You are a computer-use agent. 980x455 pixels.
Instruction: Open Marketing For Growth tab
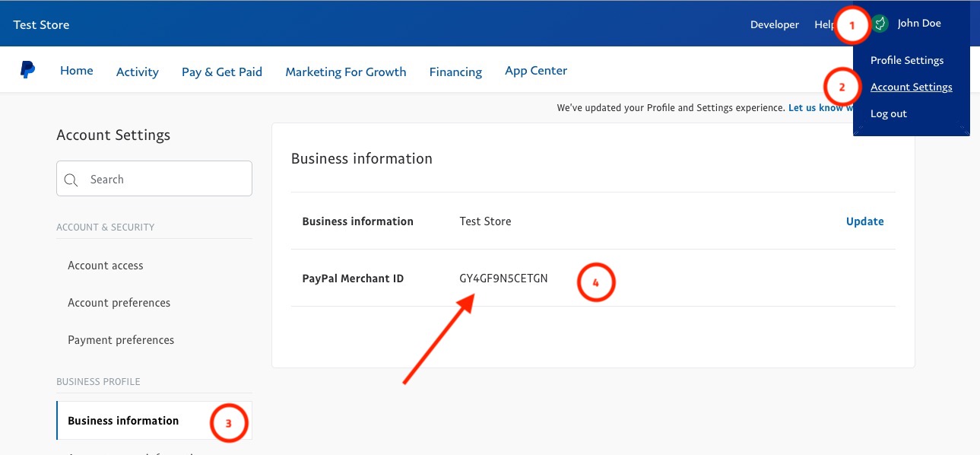(346, 72)
